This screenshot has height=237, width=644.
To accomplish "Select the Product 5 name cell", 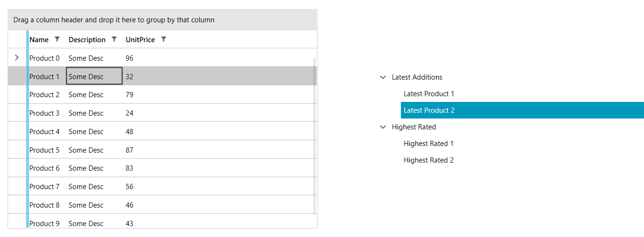I will (x=45, y=150).
